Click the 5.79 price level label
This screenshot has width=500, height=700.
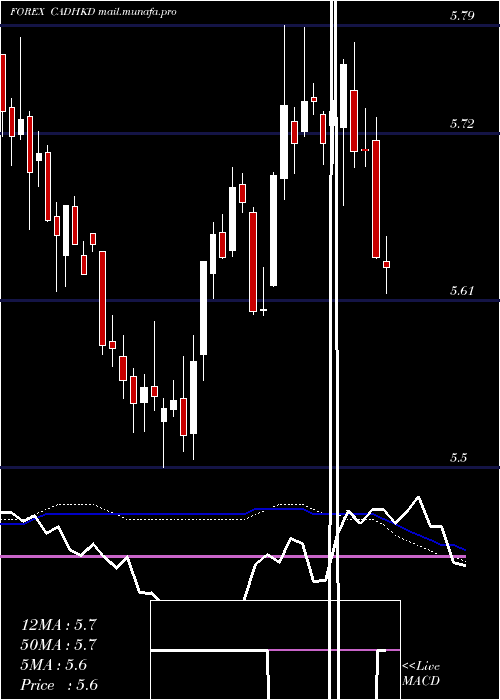462,16
